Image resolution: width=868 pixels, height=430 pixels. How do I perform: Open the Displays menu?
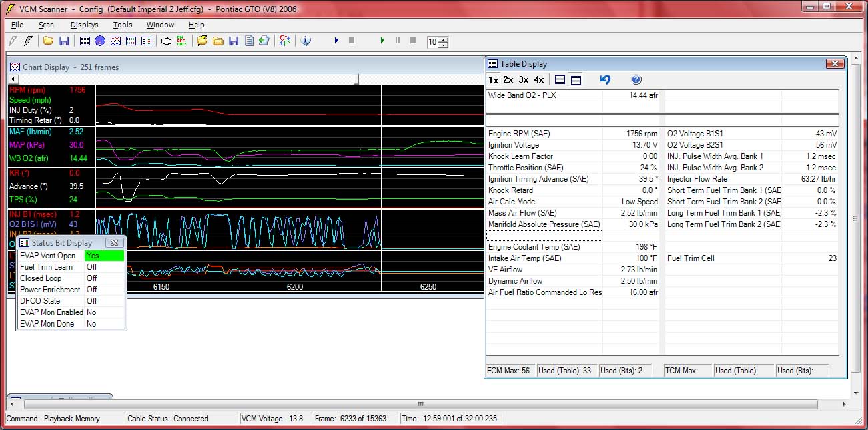coord(84,25)
